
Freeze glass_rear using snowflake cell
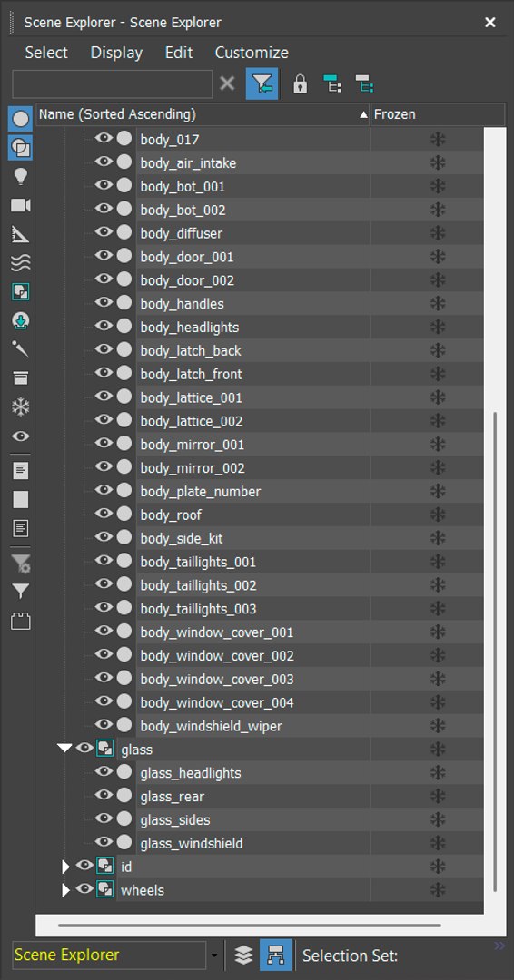(x=438, y=797)
